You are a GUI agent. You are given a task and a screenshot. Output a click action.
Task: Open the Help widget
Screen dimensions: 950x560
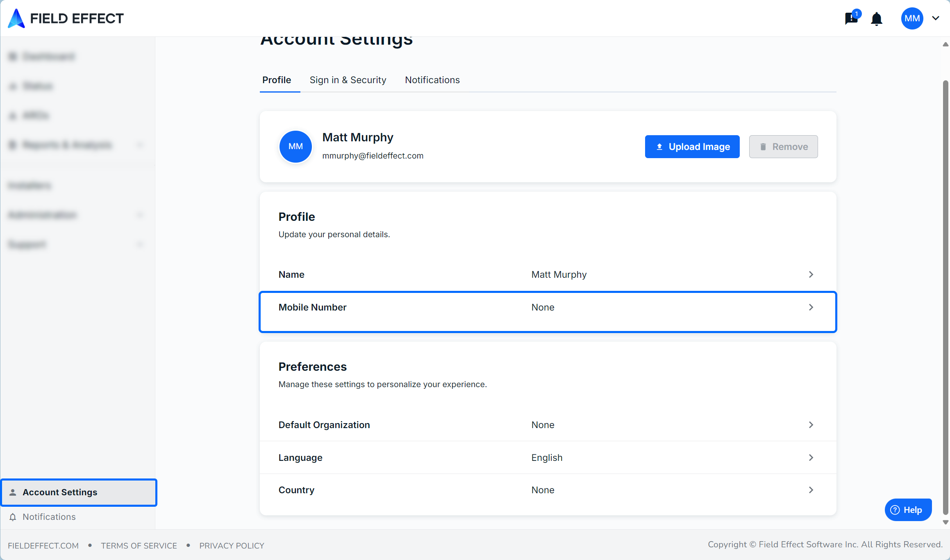[x=908, y=510]
